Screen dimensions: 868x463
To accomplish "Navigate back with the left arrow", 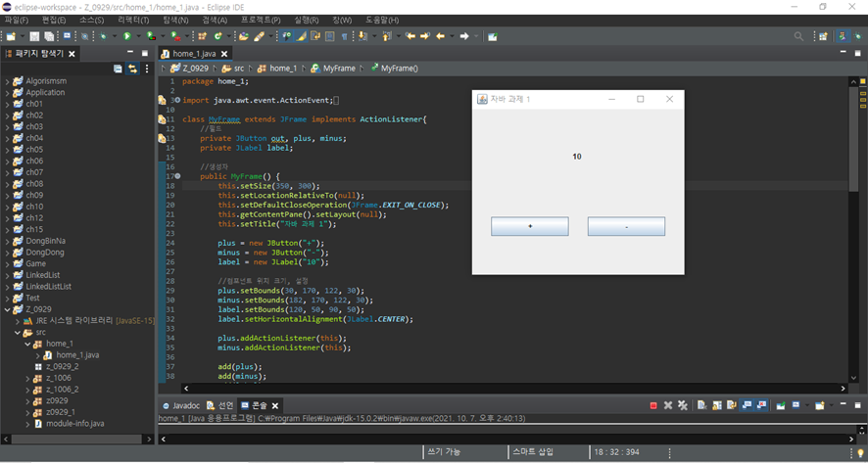I will (441, 36).
